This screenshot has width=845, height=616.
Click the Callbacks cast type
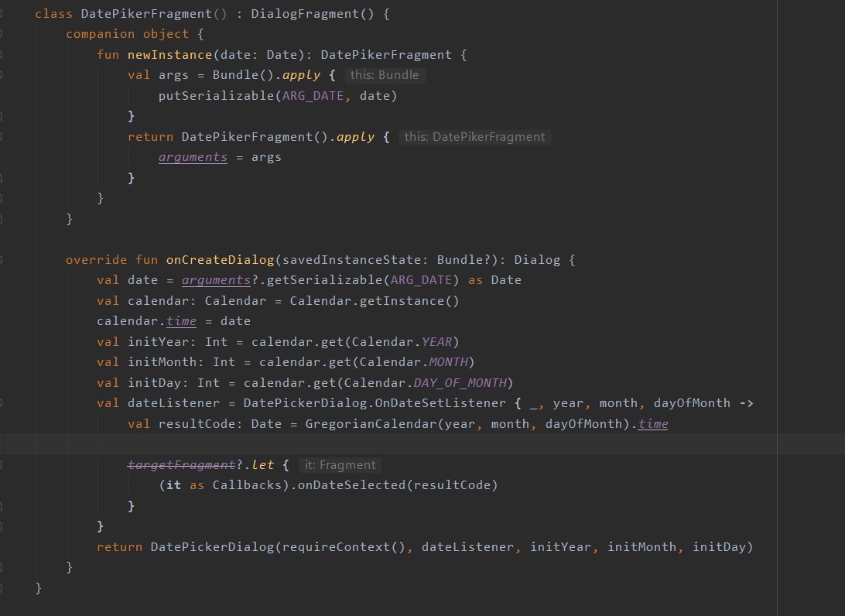tap(247, 485)
